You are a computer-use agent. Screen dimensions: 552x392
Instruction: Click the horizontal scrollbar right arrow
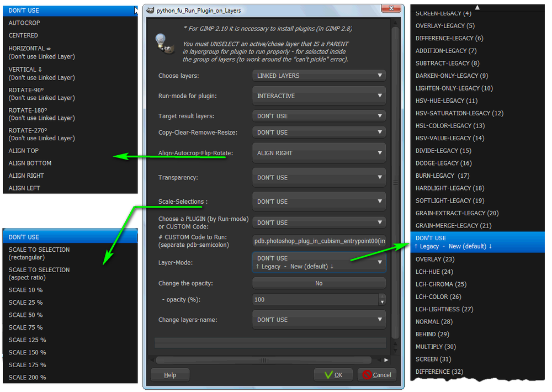tap(386, 360)
